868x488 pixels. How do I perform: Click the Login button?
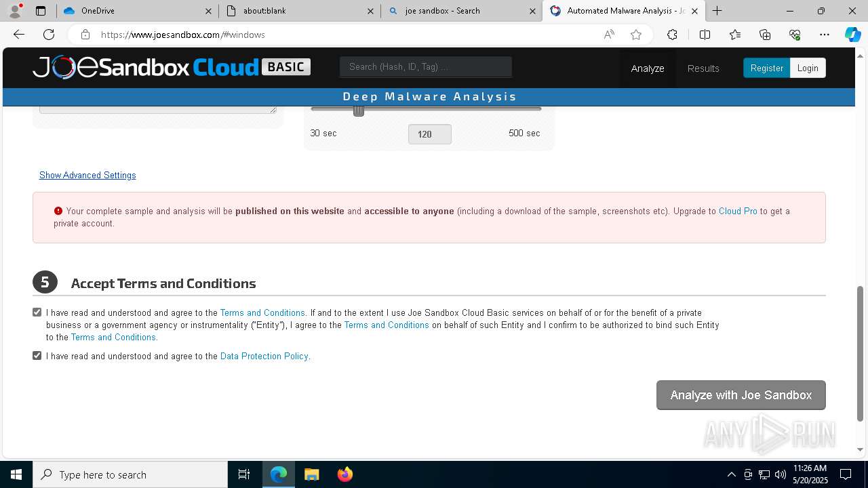click(808, 68)
